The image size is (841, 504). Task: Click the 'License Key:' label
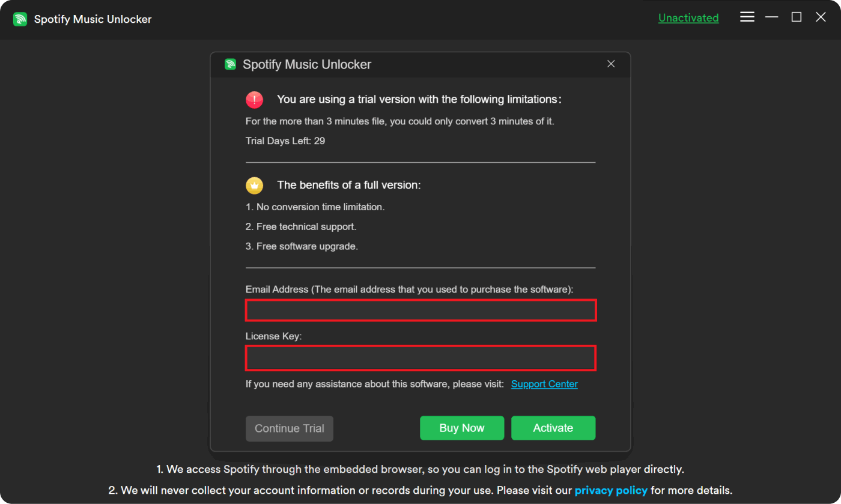point(274,336)
